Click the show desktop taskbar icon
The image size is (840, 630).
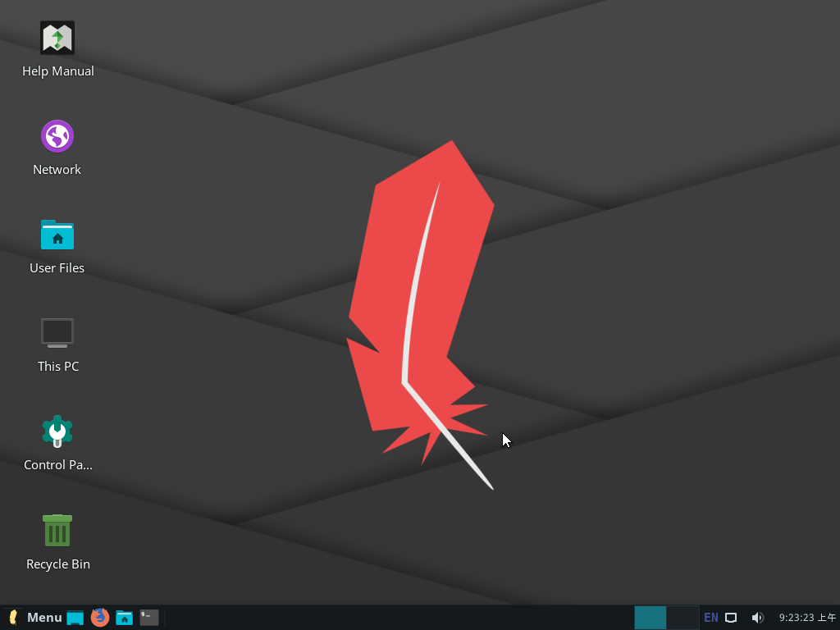(75, 618)
